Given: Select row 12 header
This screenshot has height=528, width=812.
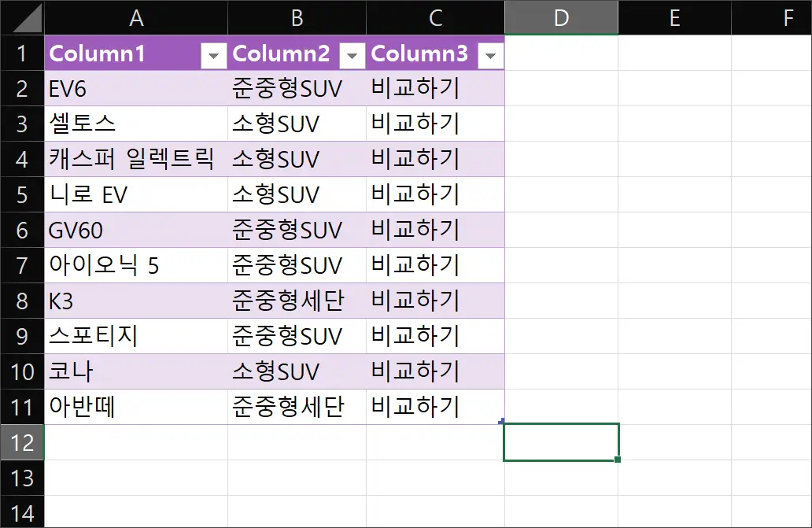Looking at the screenshot, I should pos(22,442).
